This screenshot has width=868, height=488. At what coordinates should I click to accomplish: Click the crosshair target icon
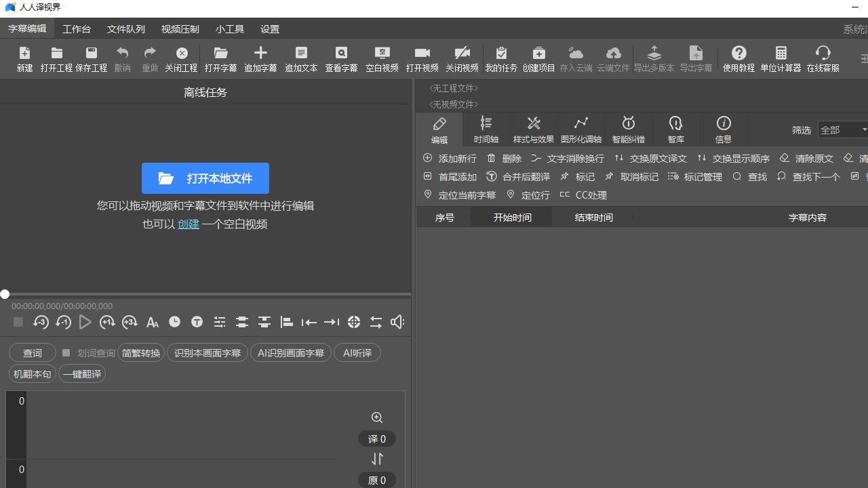point(354,322)
